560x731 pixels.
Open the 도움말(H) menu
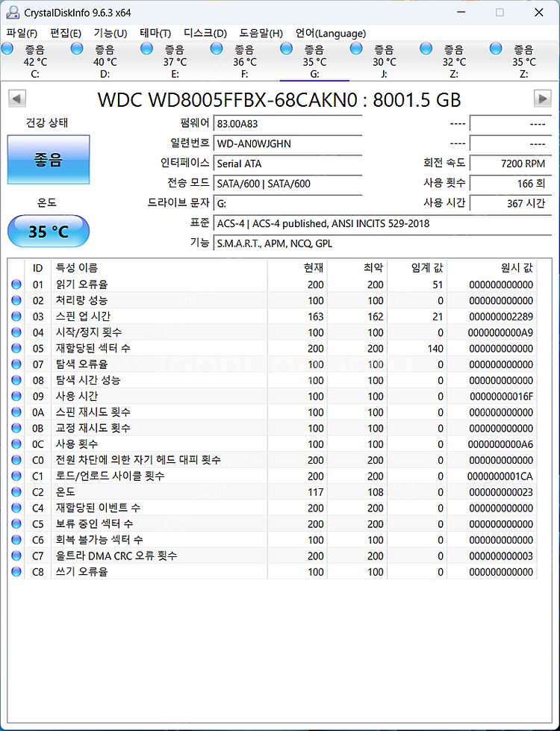pyautogui.click(x=261, y=33)
